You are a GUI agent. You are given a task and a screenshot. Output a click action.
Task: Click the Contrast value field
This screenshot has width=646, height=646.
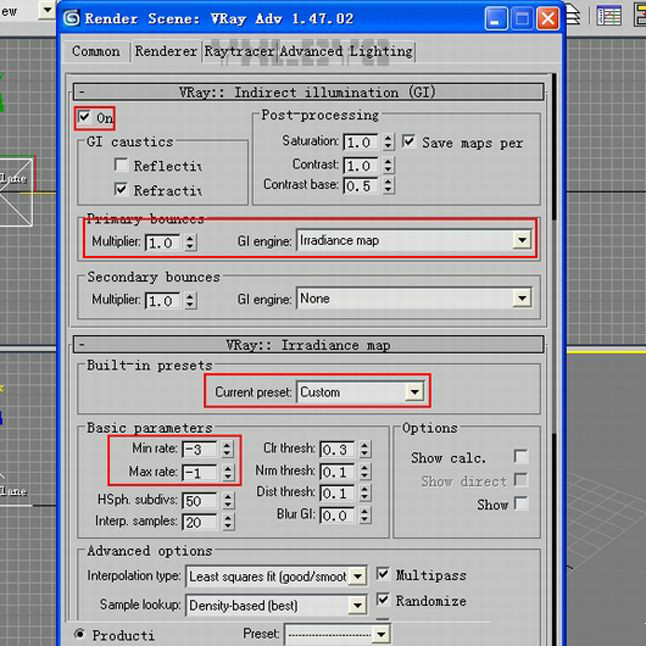[x=361, y=165]
